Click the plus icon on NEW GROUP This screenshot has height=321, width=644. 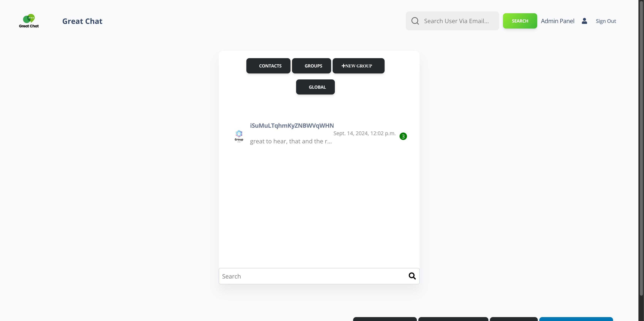click(x=343, y=66)
